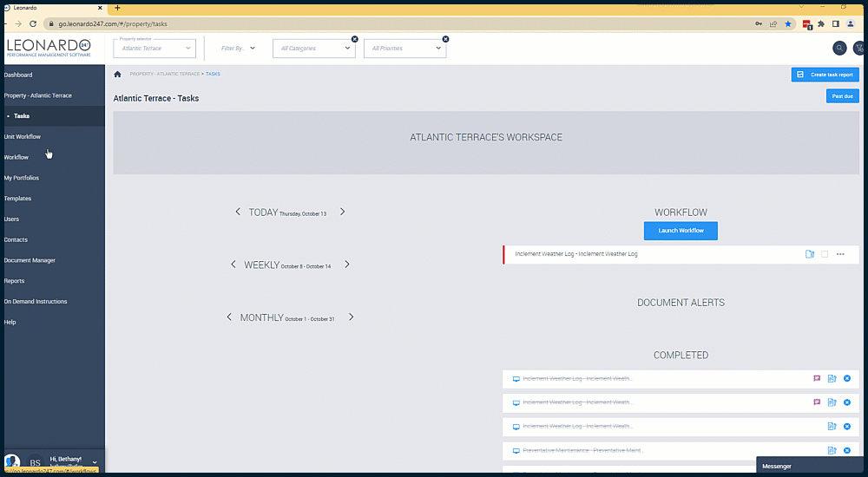The image size is (868, 477).
Task: Open the search magnifier icon in the header
Action: click(x=839, y=49)
